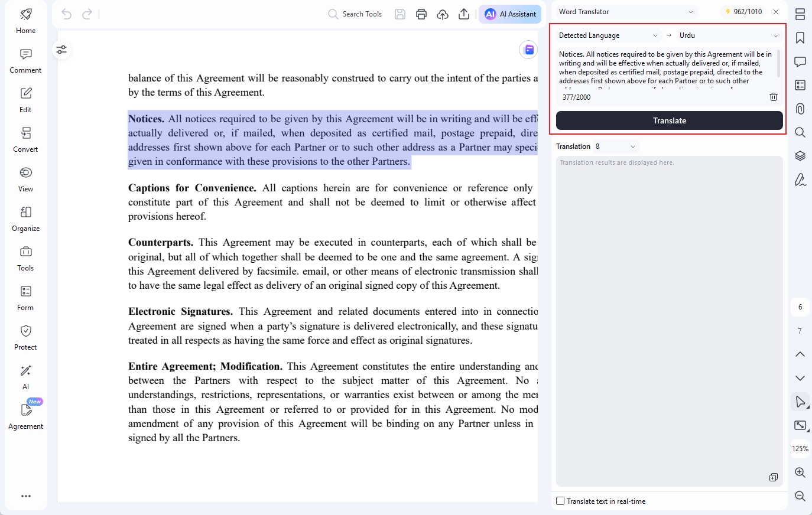This screenshot has width=812, height=515.
Task: Open the Protect tools
Action: [x=26, y=338]
